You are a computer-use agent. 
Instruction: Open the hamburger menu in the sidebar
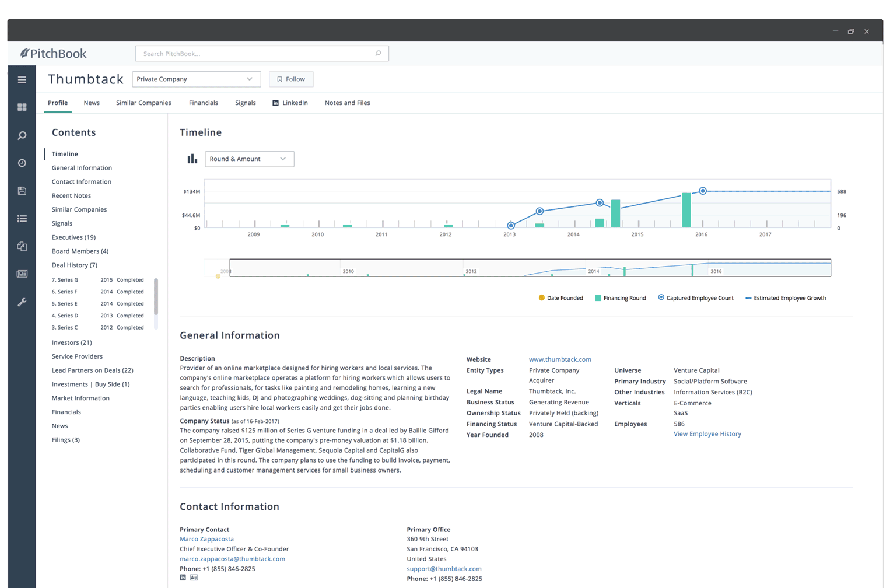click(x=22, y=79)
